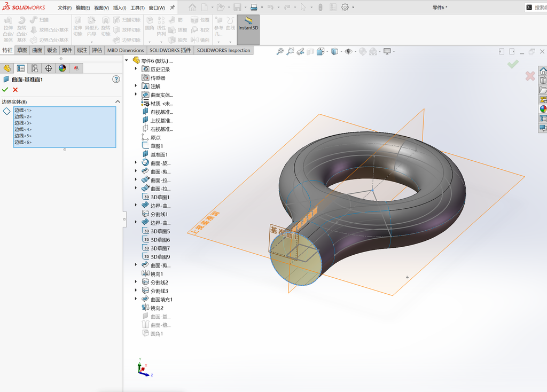Expand the 历史记录 tree node
This screenshot has height=392, width=547.
point(136,69)
